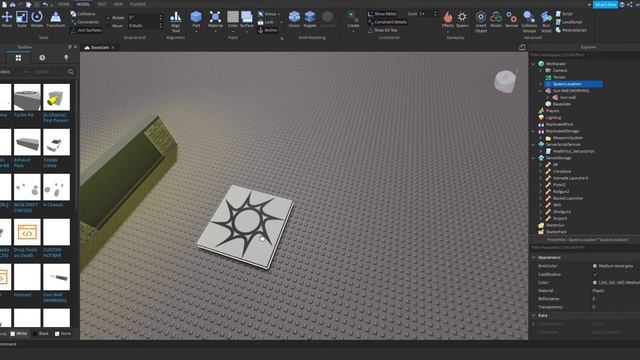The image size is (640, 360).
Task: Insert a new ModuleScript
Action: tap(571, 30)
